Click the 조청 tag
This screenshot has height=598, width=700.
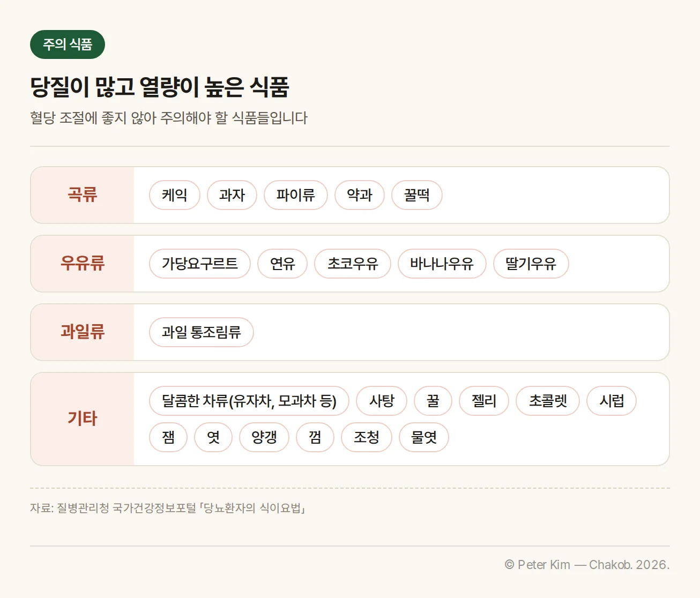[367, 437]
